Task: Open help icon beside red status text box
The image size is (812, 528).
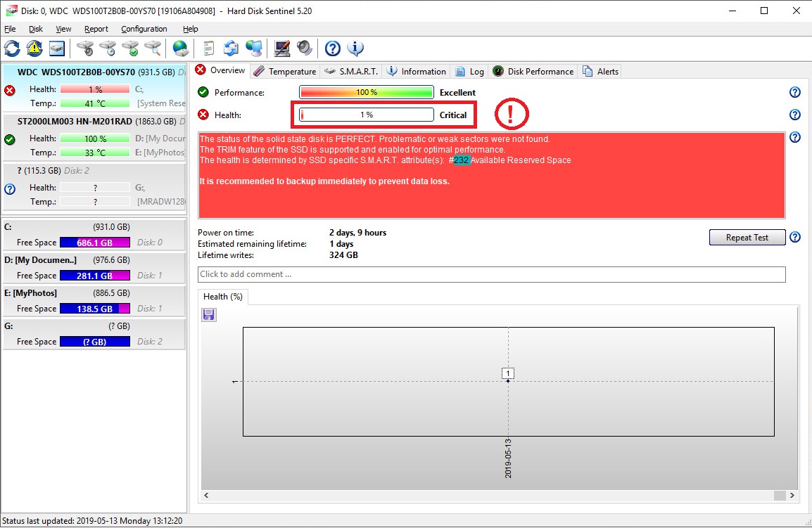Action: point(795,137)
